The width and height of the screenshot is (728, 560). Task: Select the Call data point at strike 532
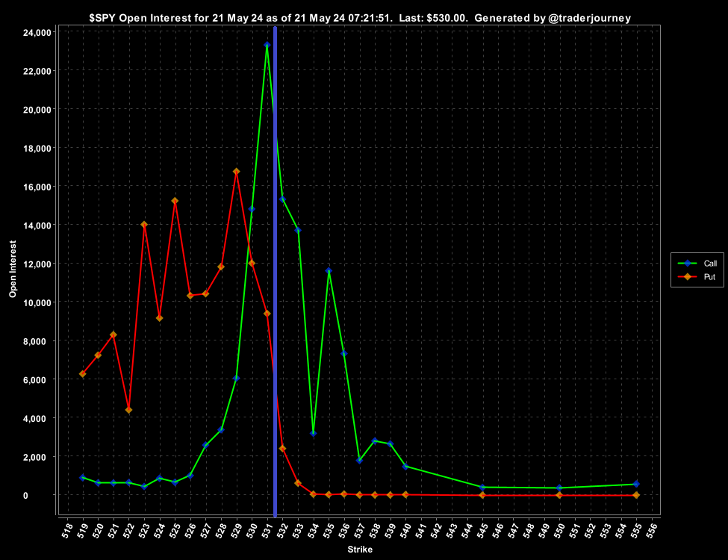tap(282, 199)
